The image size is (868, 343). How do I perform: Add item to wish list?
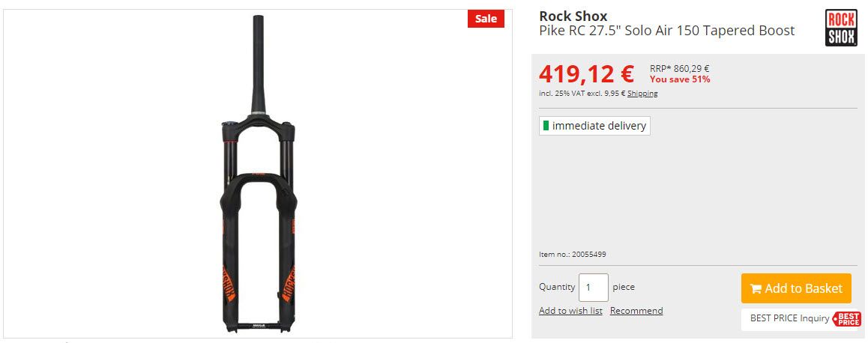[570, 311]
